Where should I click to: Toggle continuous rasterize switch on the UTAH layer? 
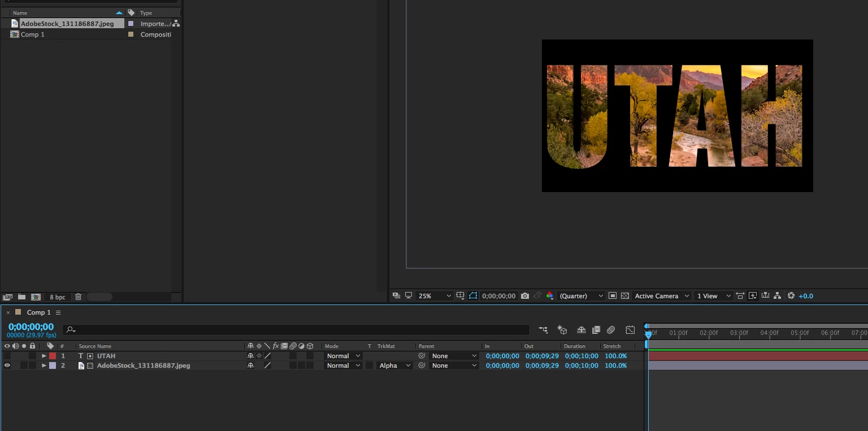click(x=259, y=356)
